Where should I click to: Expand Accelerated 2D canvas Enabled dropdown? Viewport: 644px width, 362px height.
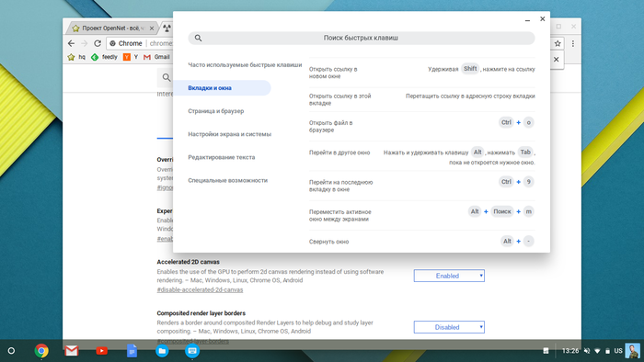click(x=449, y=276)
